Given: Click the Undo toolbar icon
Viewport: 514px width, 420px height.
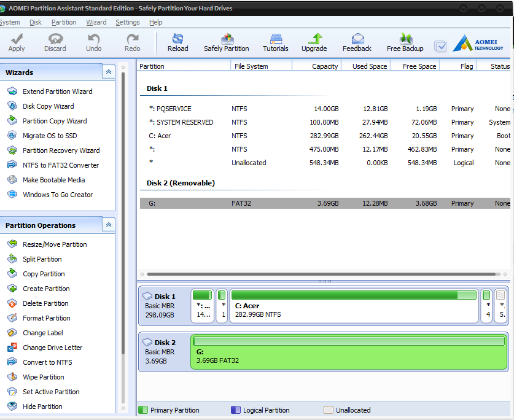Looking at the screenshot, I should pos(93,42).
